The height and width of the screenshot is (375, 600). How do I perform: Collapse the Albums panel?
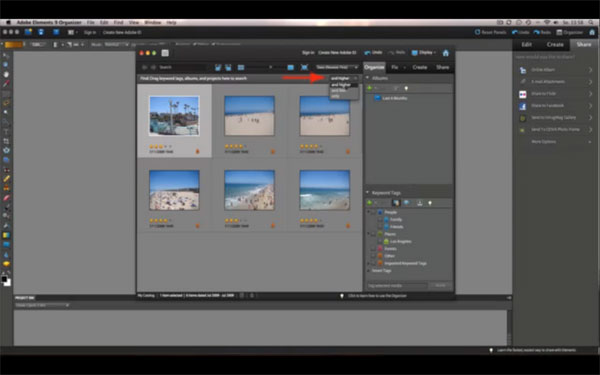(x=368, y=78)
